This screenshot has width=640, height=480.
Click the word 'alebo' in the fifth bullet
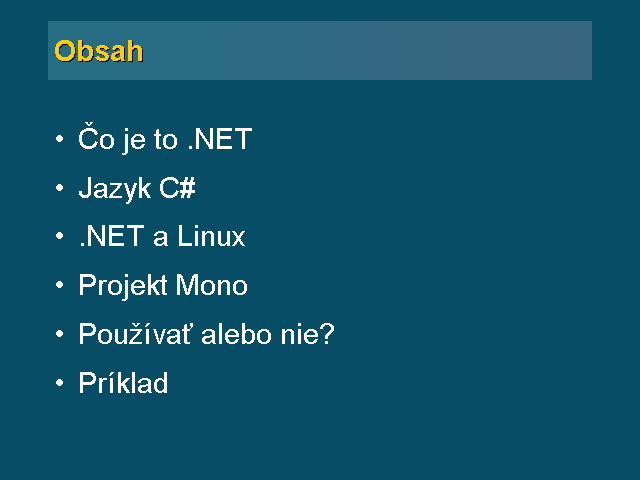(x=236, y=334)
